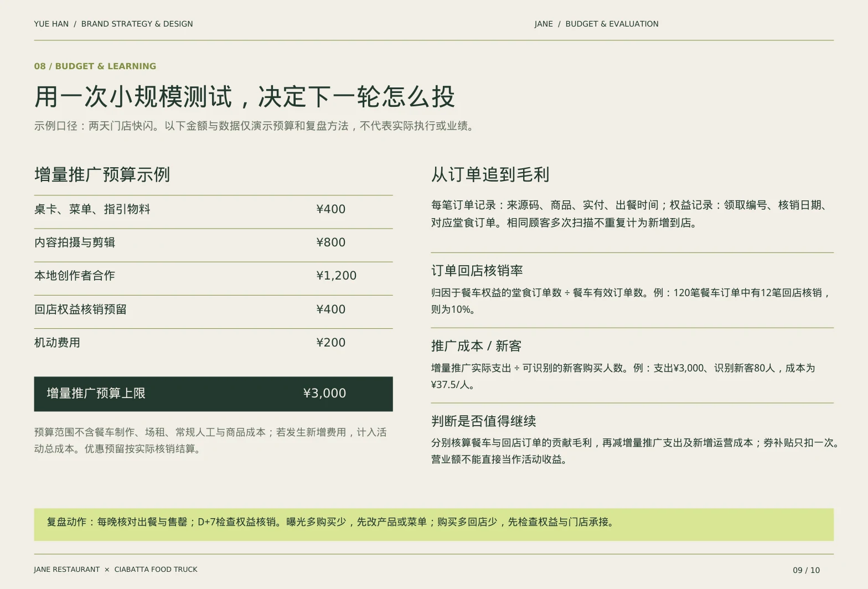Select the ¥3,000 total amount

[324, 394]
